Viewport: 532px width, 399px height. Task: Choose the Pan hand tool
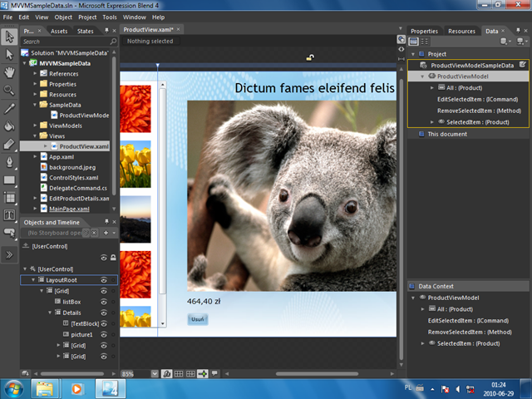tap(9, 72)
